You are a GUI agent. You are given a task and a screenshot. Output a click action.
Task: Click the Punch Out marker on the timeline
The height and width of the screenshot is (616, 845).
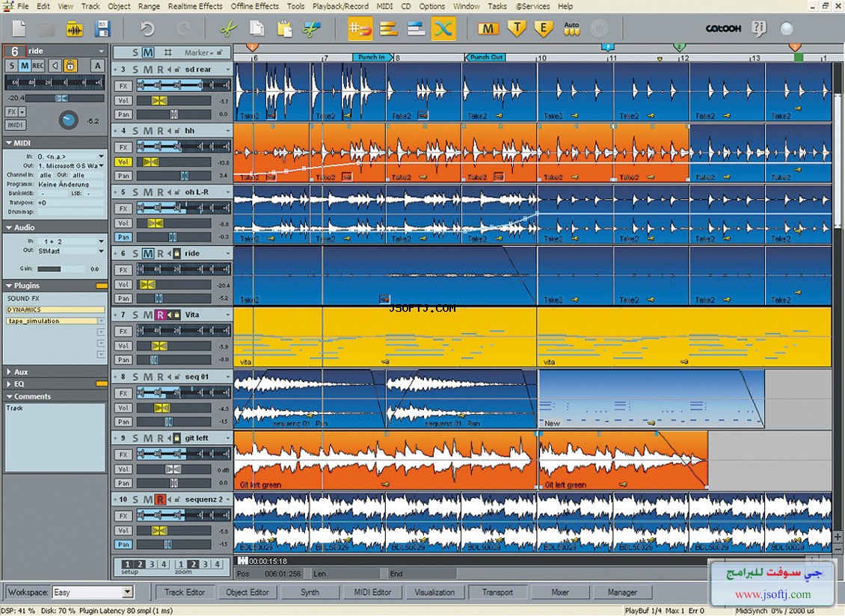click(x=485, y=57)
